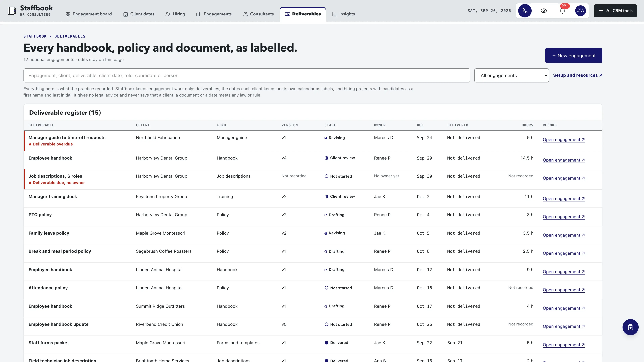Click the overdue warning triangle on Manager guide row

tap(30, 144)
